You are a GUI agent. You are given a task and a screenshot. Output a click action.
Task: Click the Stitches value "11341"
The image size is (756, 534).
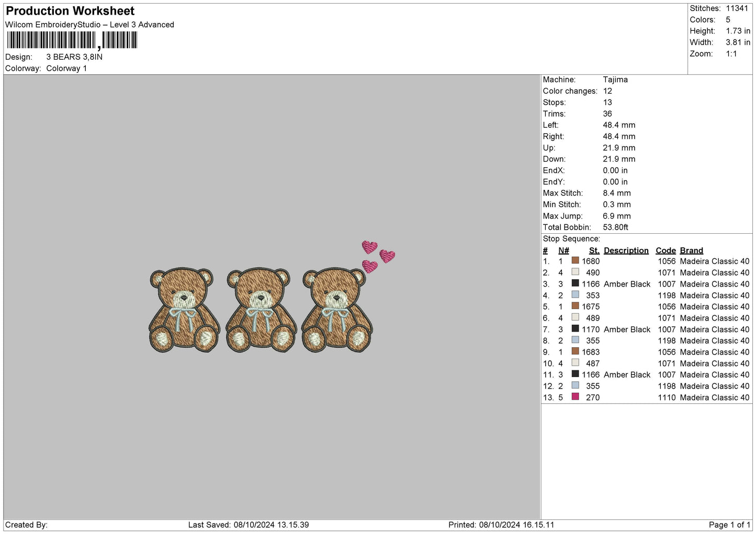tap(737, 8)
